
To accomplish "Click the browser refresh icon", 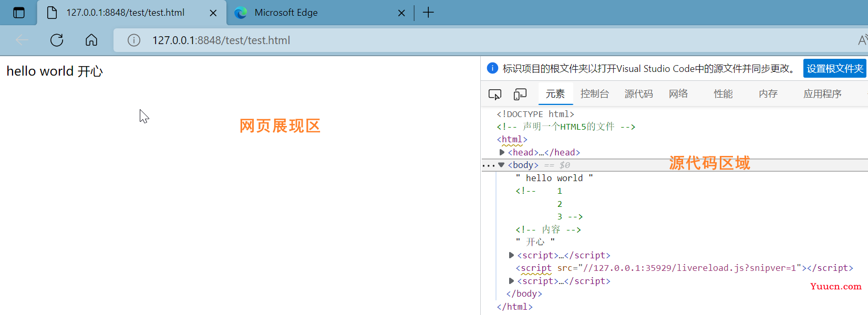I will 57,40.
